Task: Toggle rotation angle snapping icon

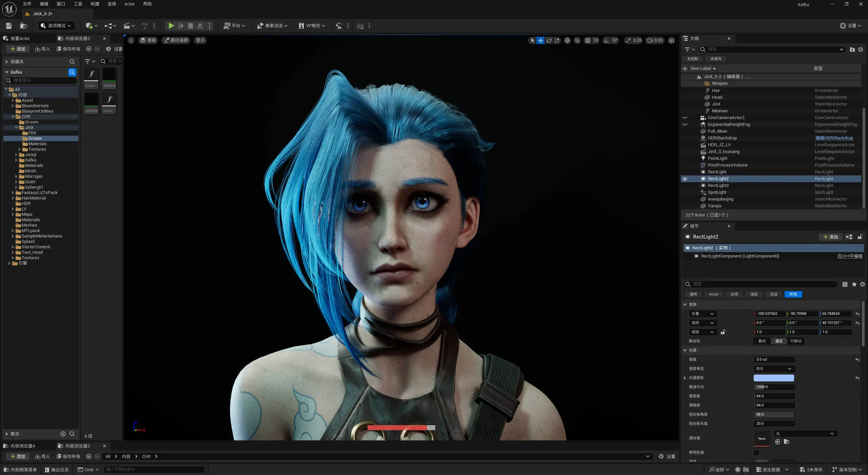Action: 606,40
